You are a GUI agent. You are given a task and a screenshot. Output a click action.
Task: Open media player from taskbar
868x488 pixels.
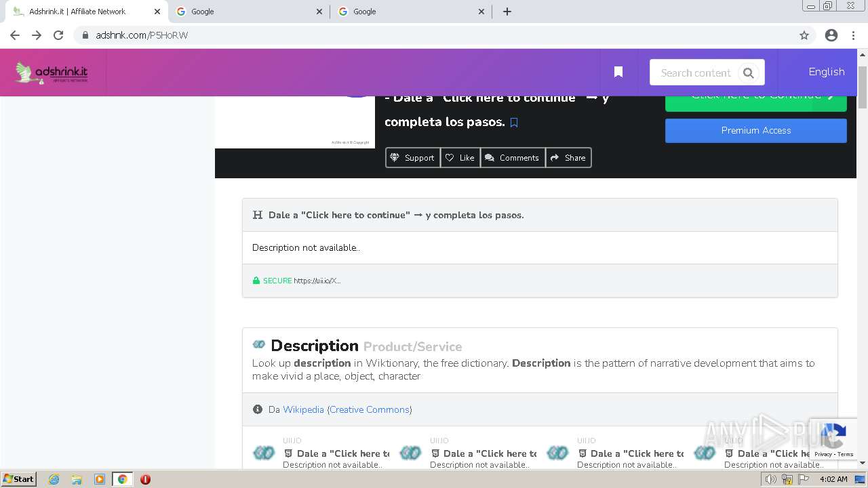100,479
